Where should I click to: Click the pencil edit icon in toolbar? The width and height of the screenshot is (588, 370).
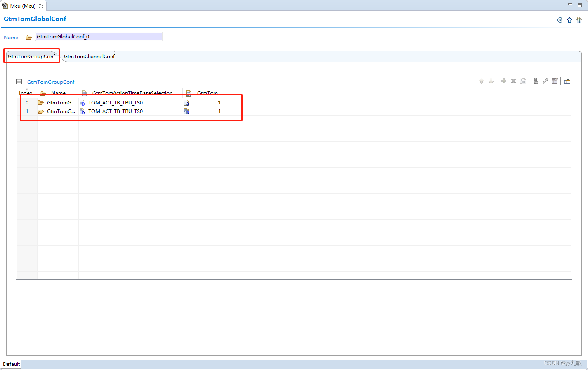click(545, 81)
